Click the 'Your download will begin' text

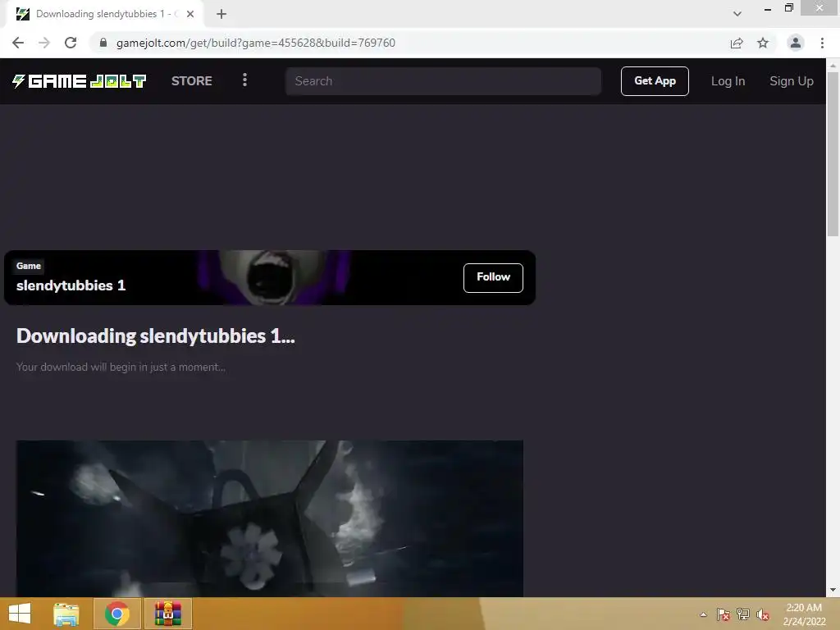click(121, 367)
